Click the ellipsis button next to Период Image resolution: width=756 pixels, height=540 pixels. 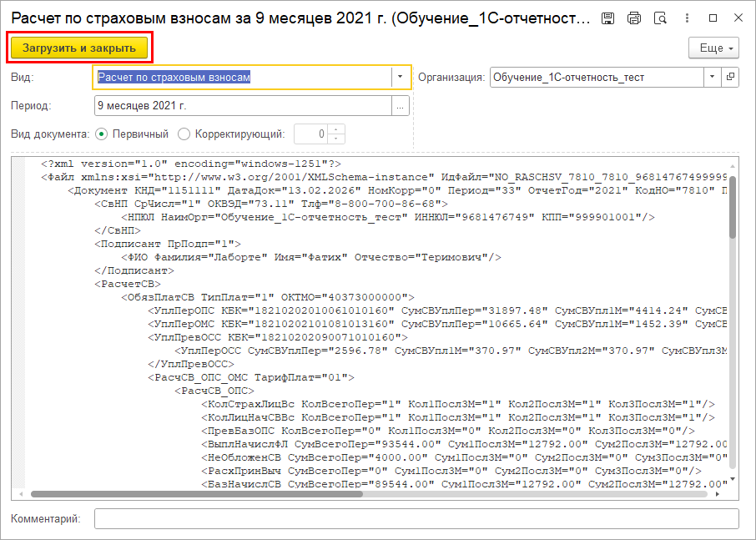coord(401,106)
